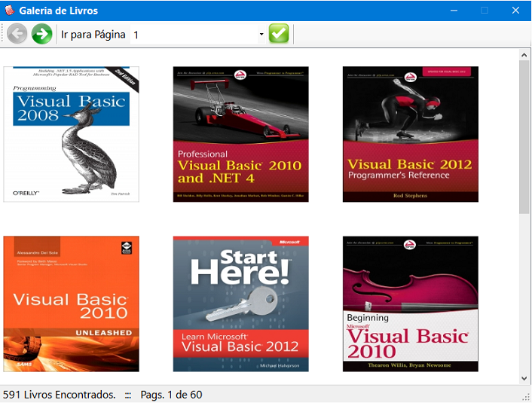The height and width of the screenshot is (403, 532).
Task: Select Visual Basic 2010 Unleashed book cover
Action: coord(72,304)
